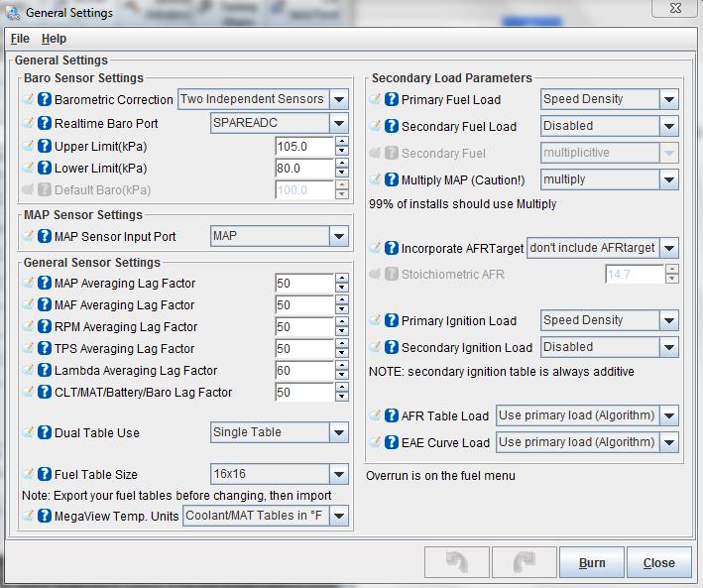Viewport: 703px width, 588px height.
Task: Open the File menu
Action: (x=20, y=39)
